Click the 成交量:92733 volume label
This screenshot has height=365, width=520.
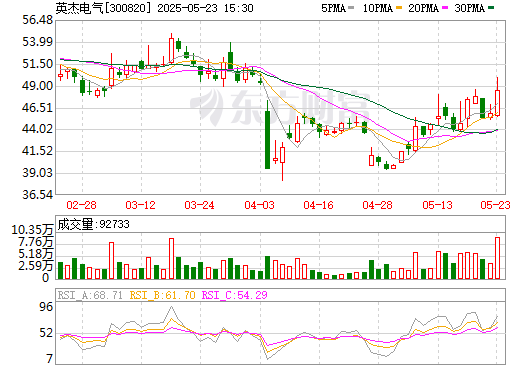tap(93, 224)
